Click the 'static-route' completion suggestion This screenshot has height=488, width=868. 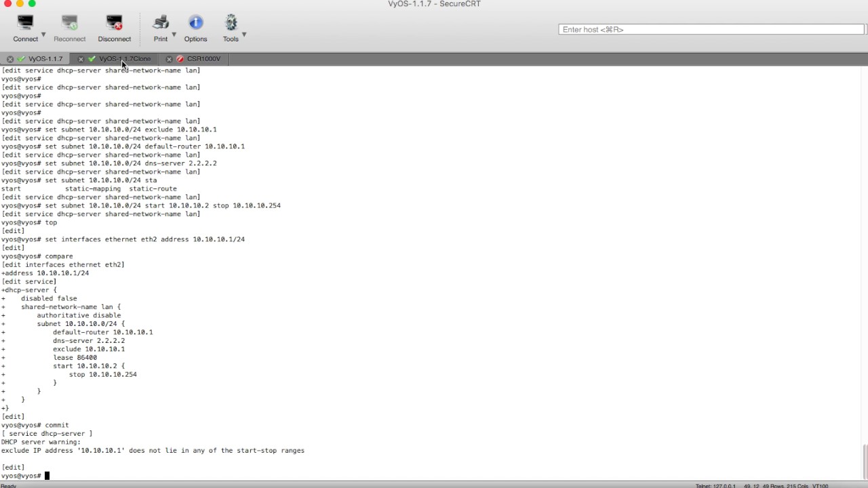pyautogui.click(x=153, y=188)
